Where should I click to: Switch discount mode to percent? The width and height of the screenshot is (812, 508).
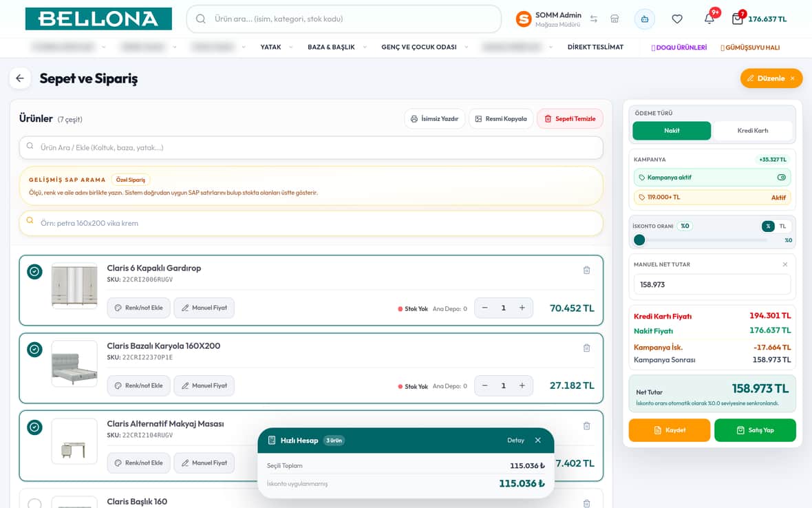pyautogui.click(x=768, y=226)
